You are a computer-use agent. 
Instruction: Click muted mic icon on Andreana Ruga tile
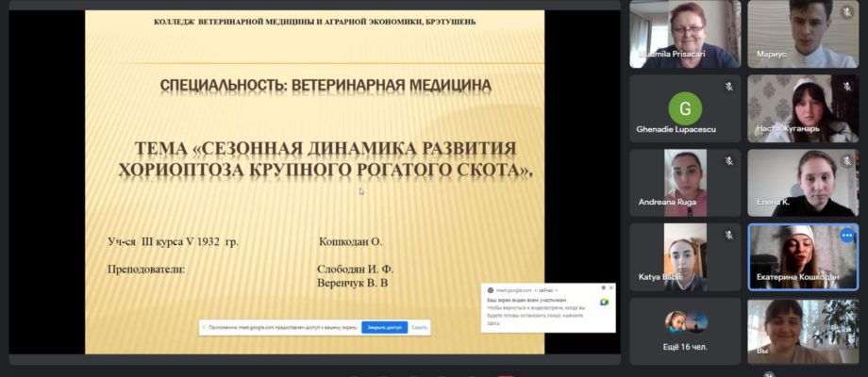point(729,161)
